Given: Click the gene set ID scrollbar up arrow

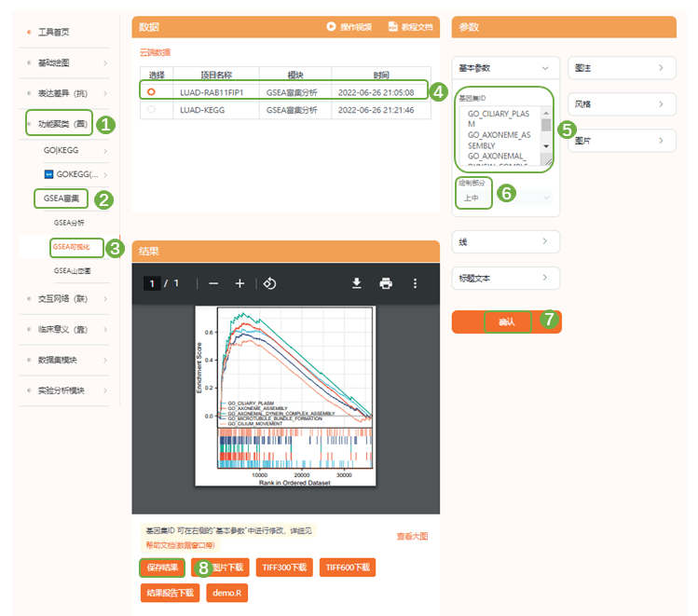Looking at the screenshot, I should point(546,113).
